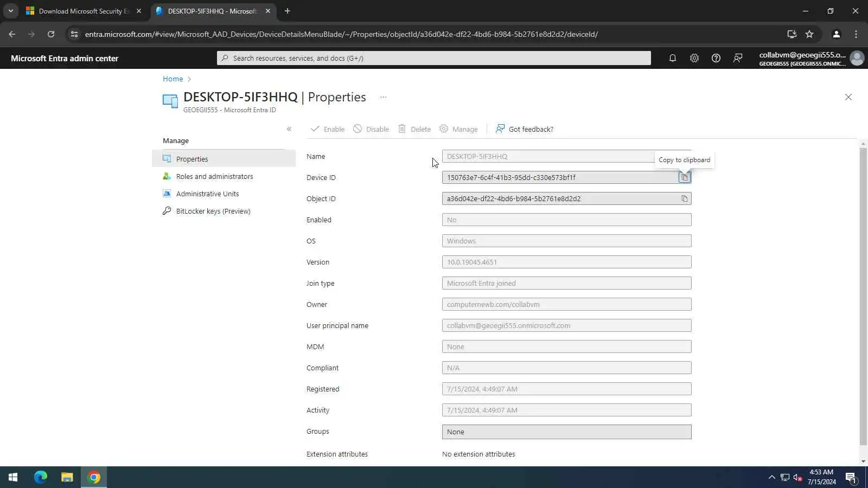
Task: Copy the Device ID to clipboard
Action: pos(685,177)
